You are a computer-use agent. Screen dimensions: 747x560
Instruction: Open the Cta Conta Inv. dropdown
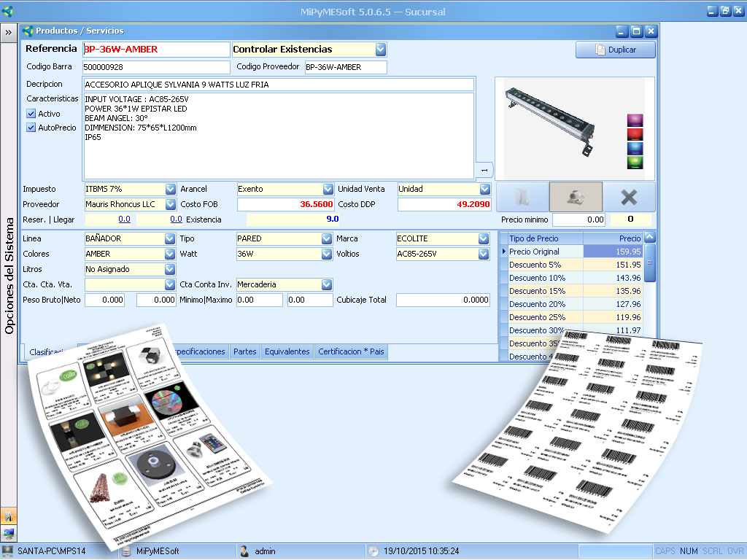point(326,284)
